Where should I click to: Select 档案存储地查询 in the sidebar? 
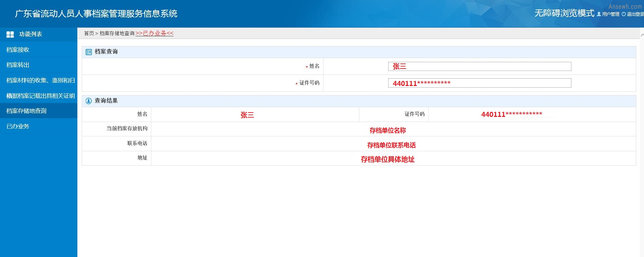click(39, 111)
